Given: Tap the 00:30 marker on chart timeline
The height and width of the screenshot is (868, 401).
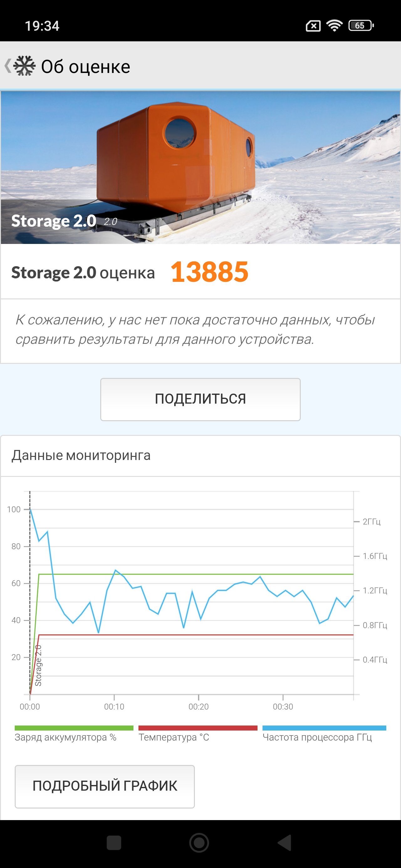Looking at the screenshot, I should tap(283, 707).
